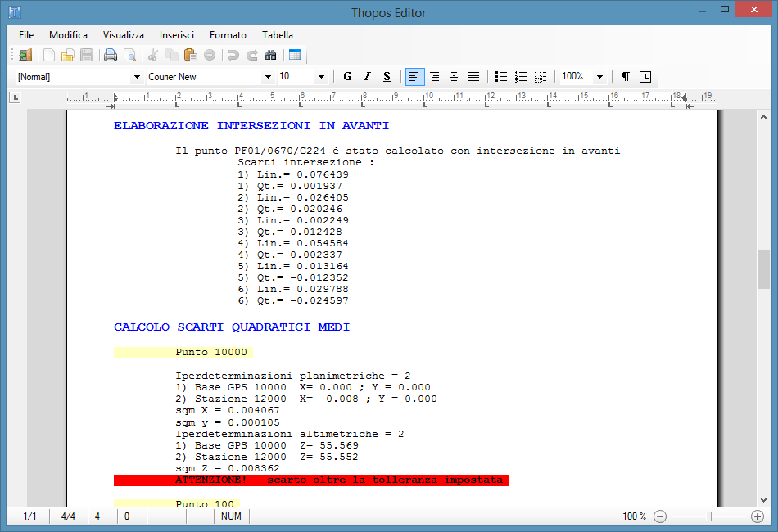This screenshot has width=778, height=532.
Task: Zoom out with the minus button
Action: (660, 516)
